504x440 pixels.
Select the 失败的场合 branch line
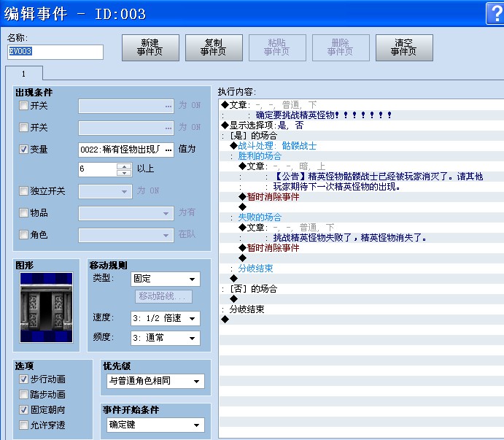(260, 217)
